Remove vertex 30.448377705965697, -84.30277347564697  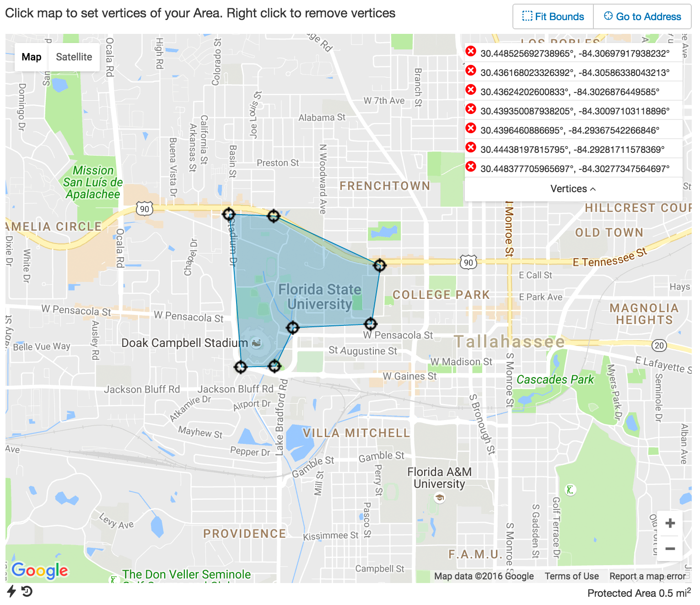(470, 167)
